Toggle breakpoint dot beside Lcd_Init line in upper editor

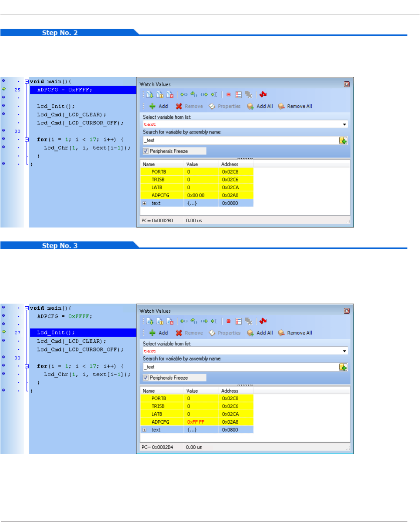[x=3, y=105]
